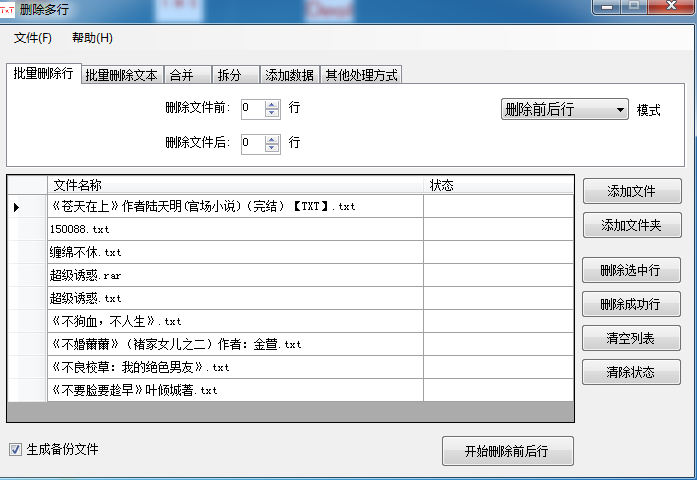Screen dimensions: 697x480
Task: Click the 清空列表 button
Action: tap(631, 339)
